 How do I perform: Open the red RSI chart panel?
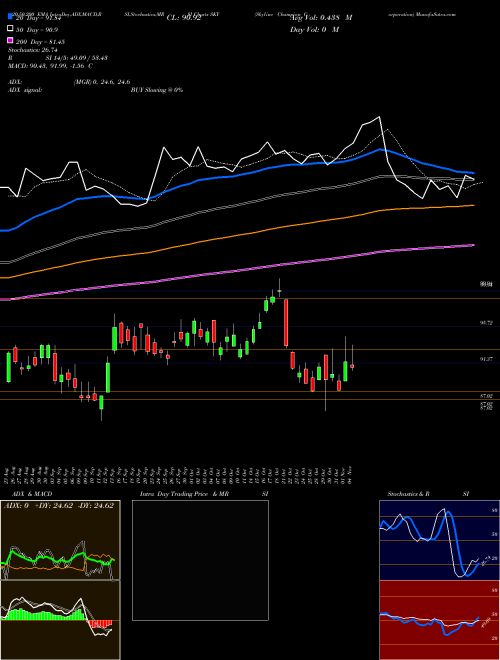[439, 620]
